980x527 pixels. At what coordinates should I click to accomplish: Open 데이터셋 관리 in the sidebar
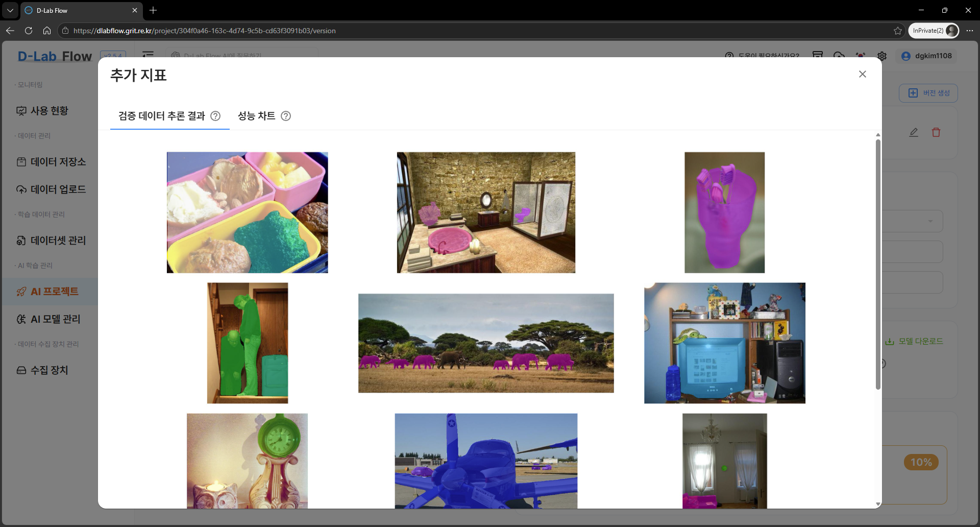click(x=50, y=241)
